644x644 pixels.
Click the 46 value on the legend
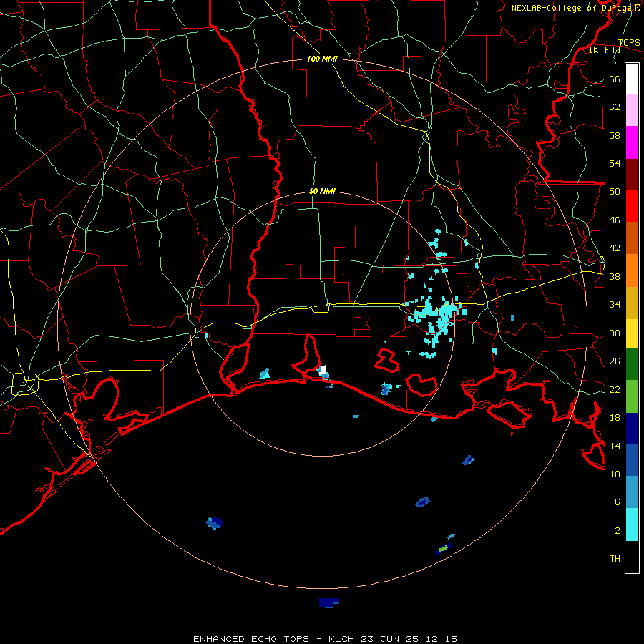point(615,220)
